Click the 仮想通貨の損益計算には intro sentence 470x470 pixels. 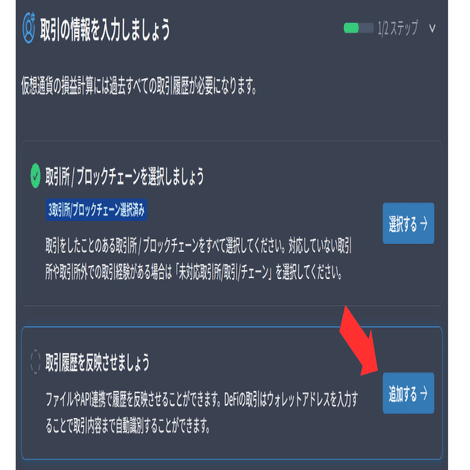139,85
